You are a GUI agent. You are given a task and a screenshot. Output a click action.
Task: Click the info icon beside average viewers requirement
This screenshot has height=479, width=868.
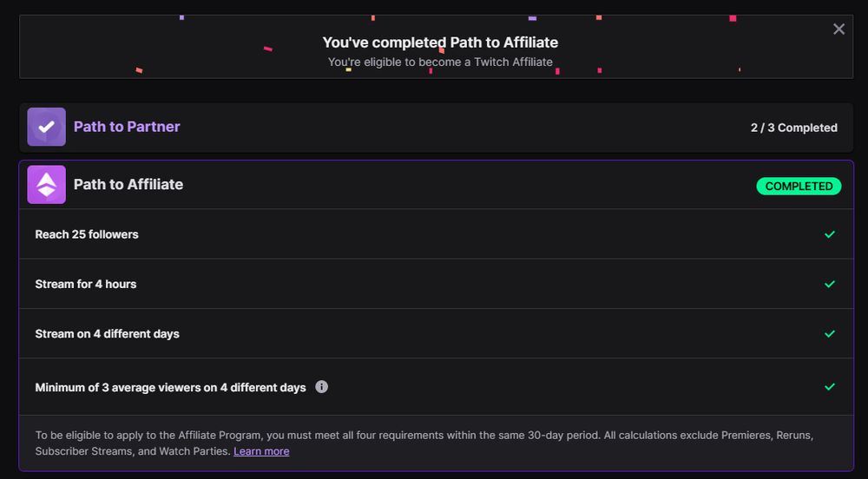(322, 387)
